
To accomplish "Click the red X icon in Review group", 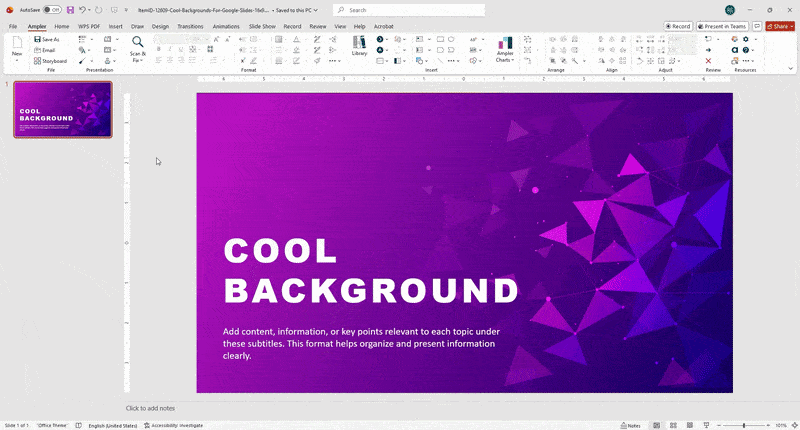I will pyautogui.click(x=708, y=61).
